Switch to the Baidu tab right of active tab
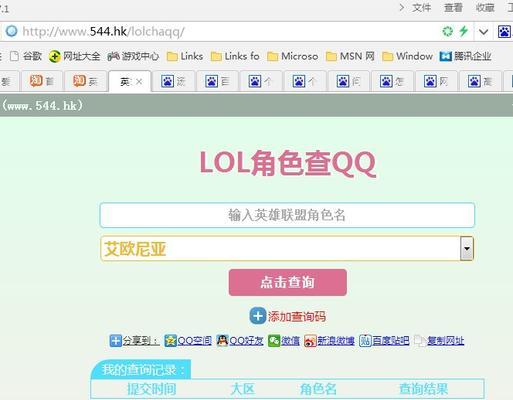 (173, 81)
